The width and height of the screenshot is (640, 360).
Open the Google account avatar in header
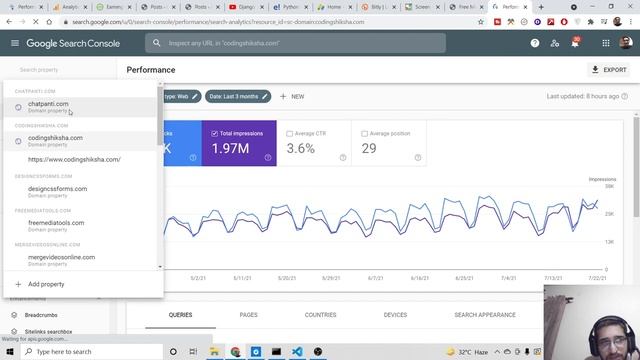click(x=626, y=42)
